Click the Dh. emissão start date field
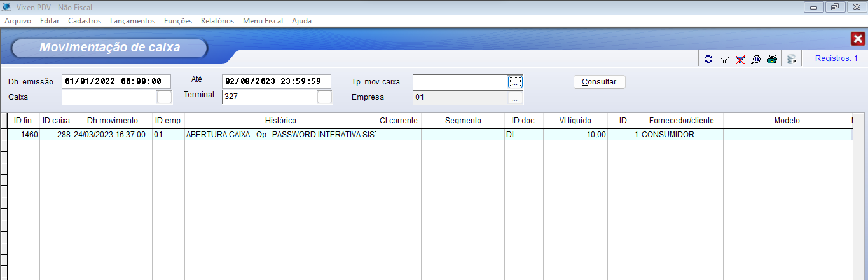Screen dimensions: 868x280 pos(116,82)
